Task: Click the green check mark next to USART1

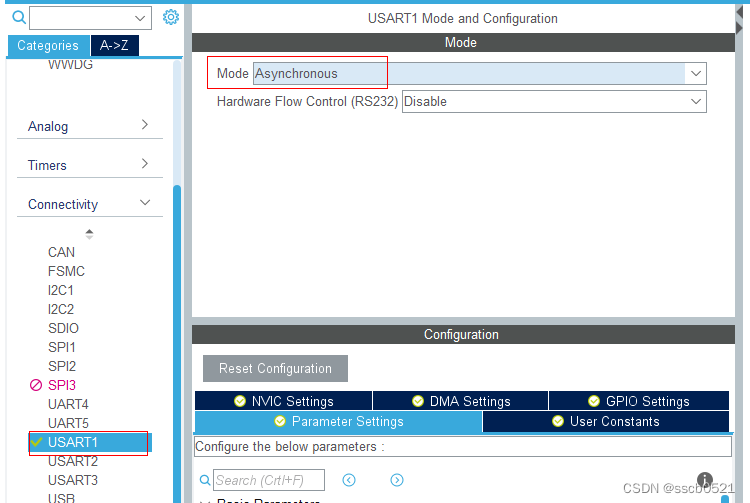Action: [36, 441]
